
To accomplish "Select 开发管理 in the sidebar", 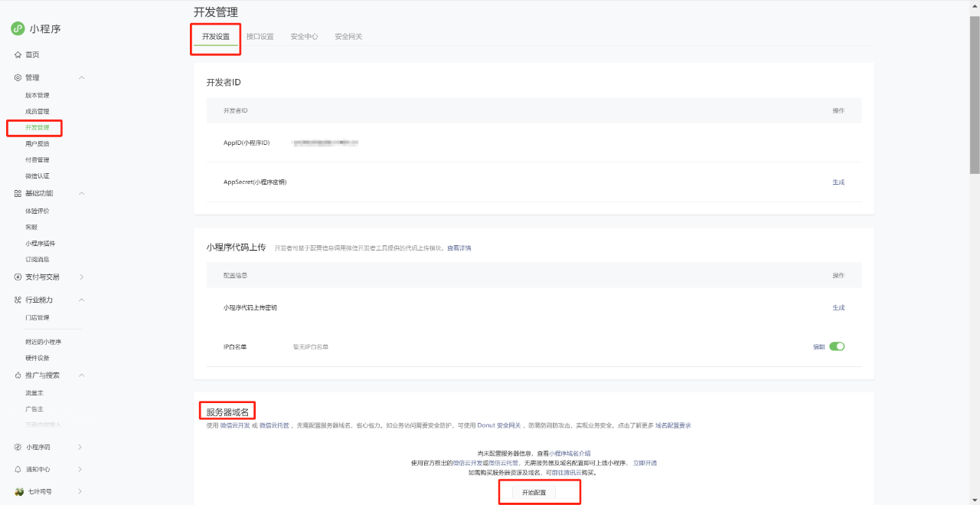I will [38, 128].
